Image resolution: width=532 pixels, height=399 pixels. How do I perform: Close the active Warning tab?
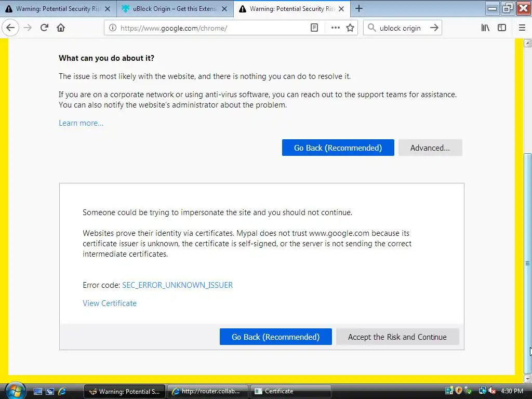(341, 9)
